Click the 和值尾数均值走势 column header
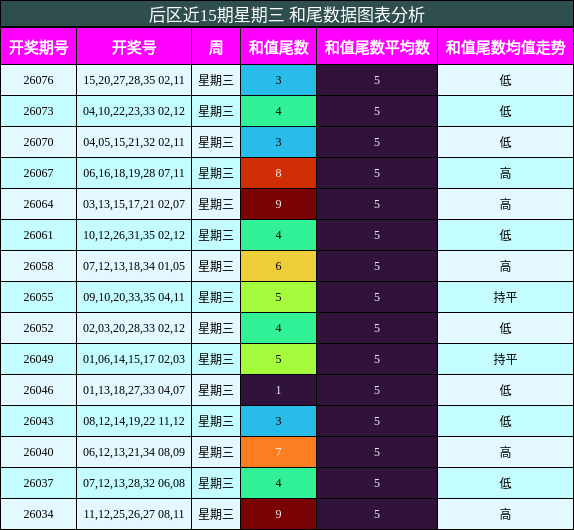Viewport: 574px width, 530px height. click(x=506, y=47)
